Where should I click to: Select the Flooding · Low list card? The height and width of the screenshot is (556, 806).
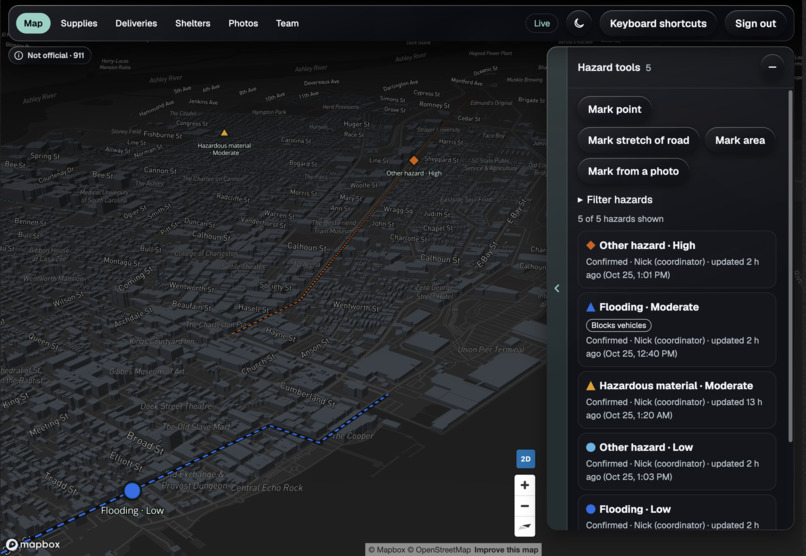[x=676, y=512]
